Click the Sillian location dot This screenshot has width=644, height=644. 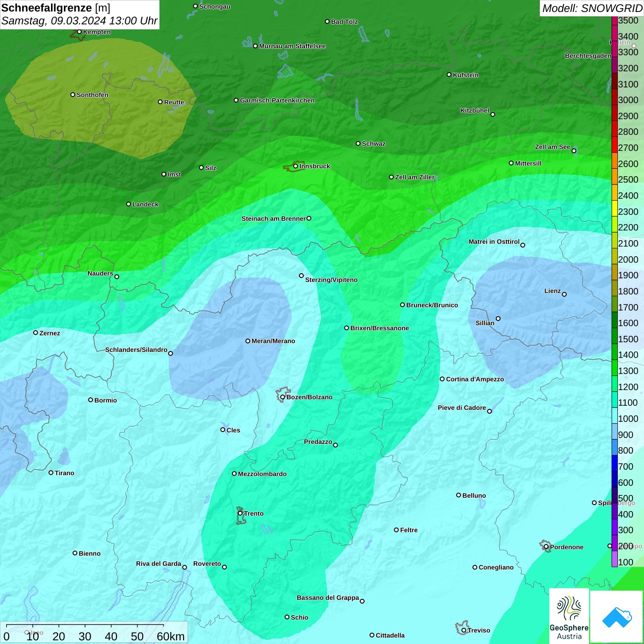(x=498, y=318)
